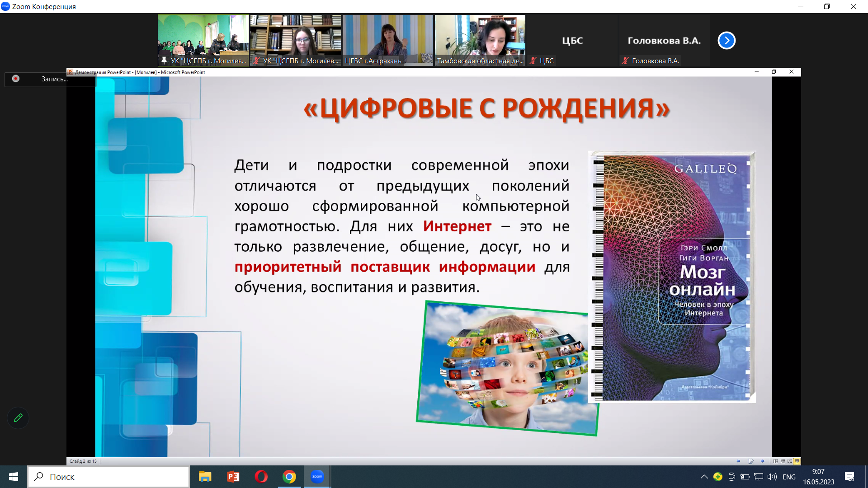Open the volume control in tray
The image size is (868, 488).
(772, 477)
